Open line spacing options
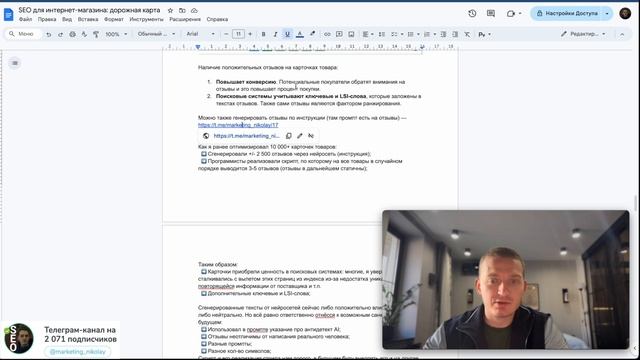Screen dimensions: 640x360 point(382,34)
